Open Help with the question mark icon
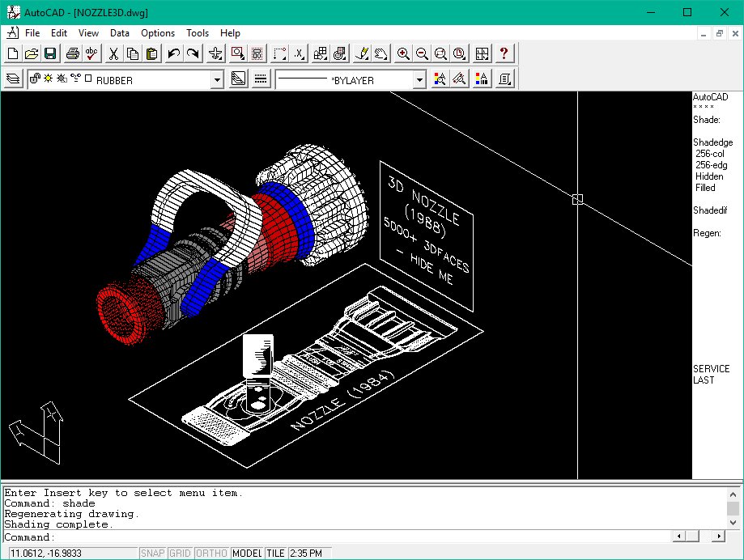The width and height of the screenshot is (744, 560). point(504,53)
